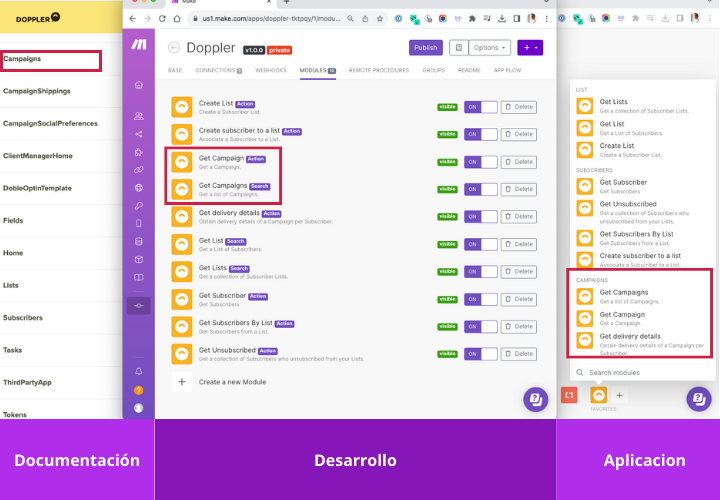Open Home in the Make sidebar
Viewport: 720px width, 500px height.
pyautogui.click(x=139, y=85)
